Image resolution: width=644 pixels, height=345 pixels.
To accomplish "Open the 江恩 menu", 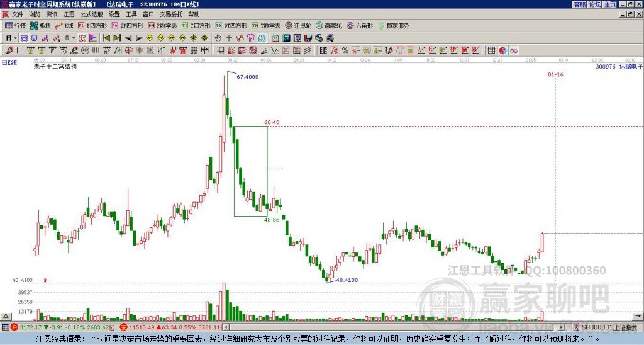I will click(x=69, y=14).
